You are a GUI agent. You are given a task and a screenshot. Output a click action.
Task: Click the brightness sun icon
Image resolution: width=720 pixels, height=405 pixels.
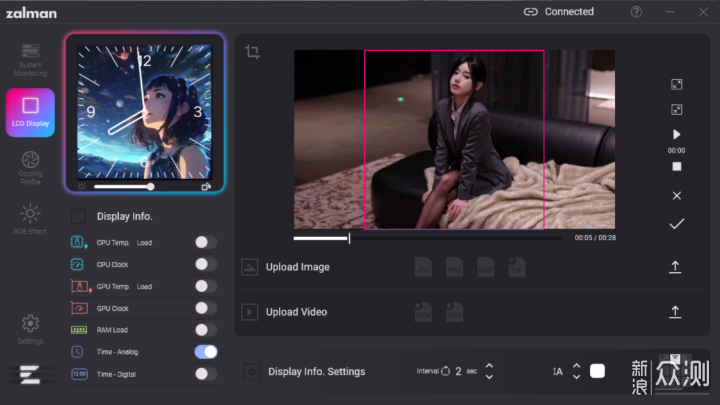click(x=82, y=186)
